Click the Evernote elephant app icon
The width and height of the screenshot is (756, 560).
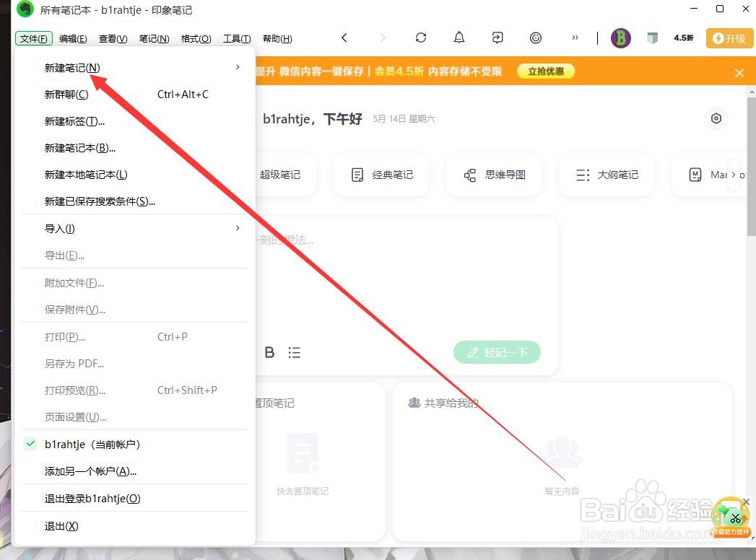coord(25,9)
